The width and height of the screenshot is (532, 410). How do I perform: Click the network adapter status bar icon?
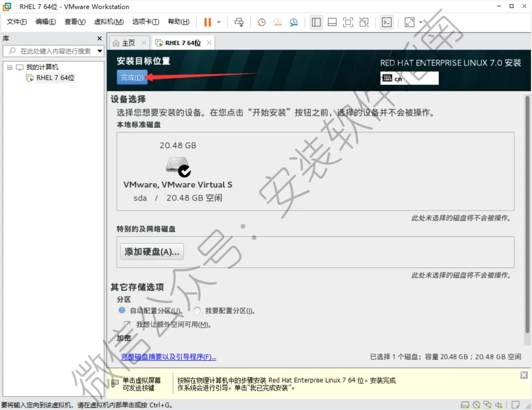tap(488, 405)
